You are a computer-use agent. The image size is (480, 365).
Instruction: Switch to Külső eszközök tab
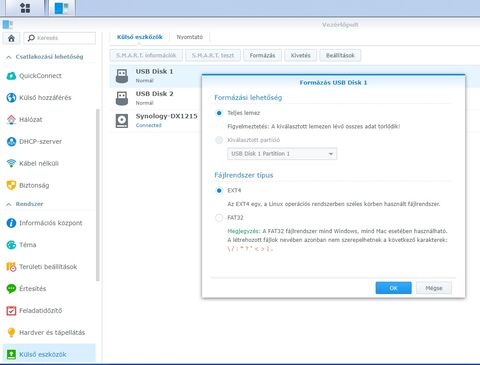click(x=140, y=37)
